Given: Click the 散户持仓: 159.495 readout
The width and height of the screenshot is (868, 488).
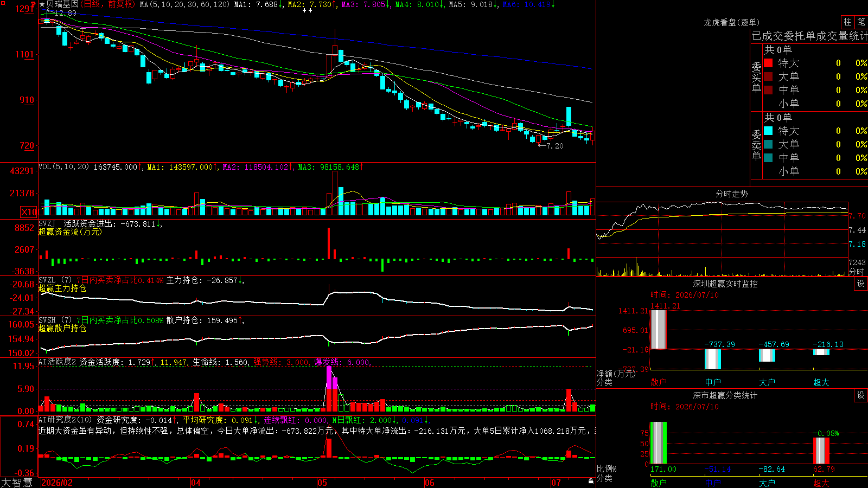Looking at the screenshot, I should pyautogui.click(x=202, y=320).
